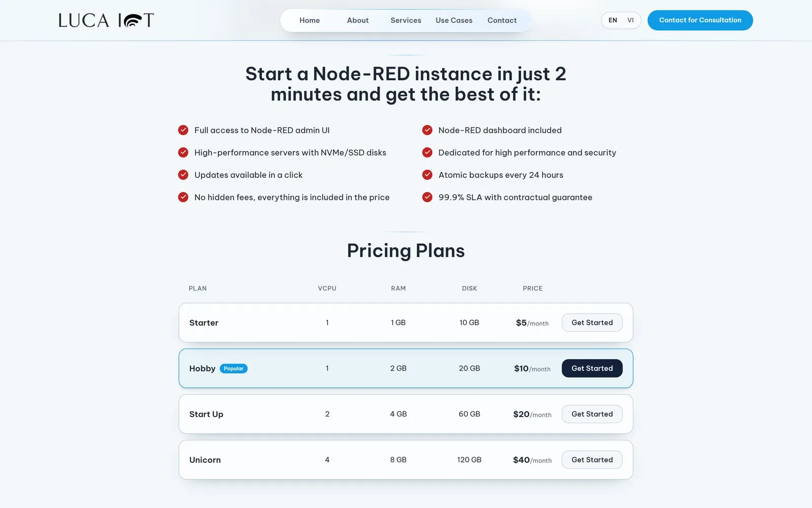
Task: Click the 2 GB RAM value
Action: pos(398,368)
